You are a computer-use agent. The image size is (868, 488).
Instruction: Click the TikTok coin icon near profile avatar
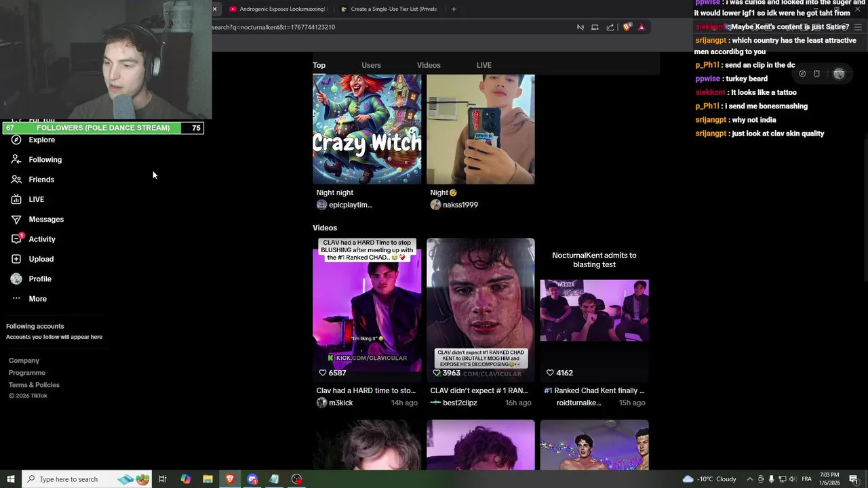pyautogui.click(x=802, y=74)
